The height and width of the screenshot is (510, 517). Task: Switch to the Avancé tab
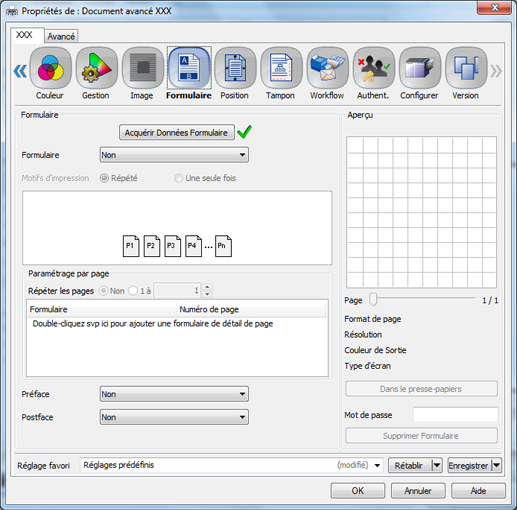[61, 36]
